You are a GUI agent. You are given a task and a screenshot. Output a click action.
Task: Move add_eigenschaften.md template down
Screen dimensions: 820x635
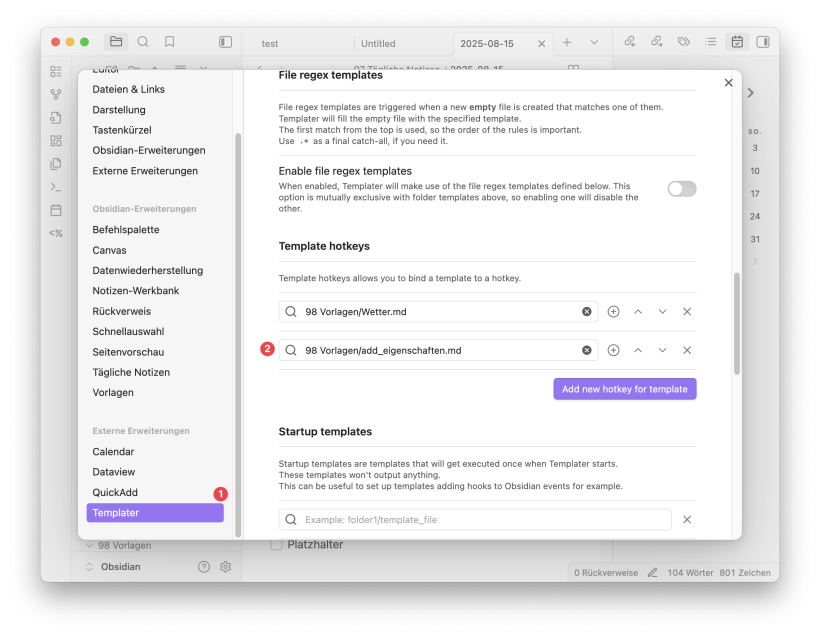[663, 350]
